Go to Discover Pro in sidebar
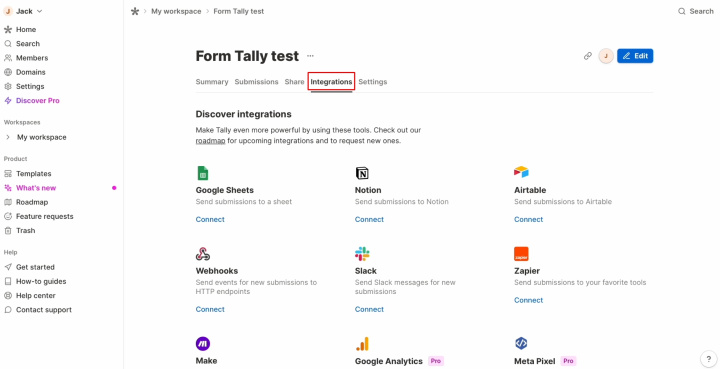The width and height of the screenshot is (720, 369). (x=38, y=101)
